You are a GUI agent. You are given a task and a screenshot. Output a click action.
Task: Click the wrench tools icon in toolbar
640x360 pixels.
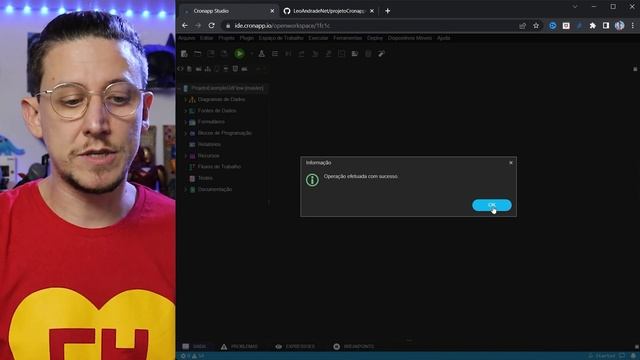tap(381, 53)
